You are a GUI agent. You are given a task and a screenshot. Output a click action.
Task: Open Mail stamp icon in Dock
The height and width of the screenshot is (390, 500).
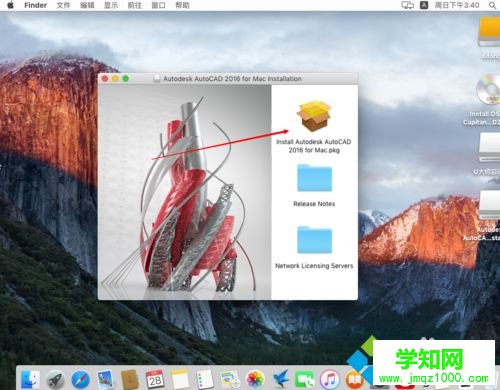pyautogui.click(x=105, y=379)
